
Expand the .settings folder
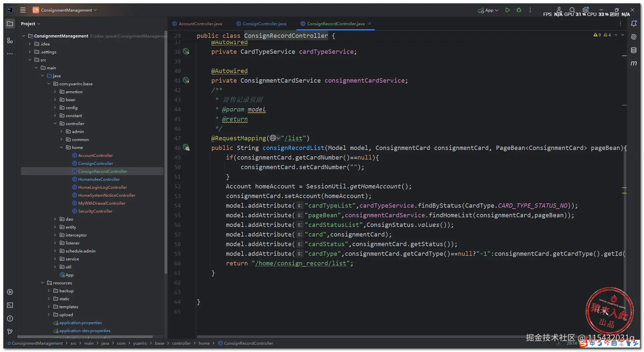click(30, 52)
